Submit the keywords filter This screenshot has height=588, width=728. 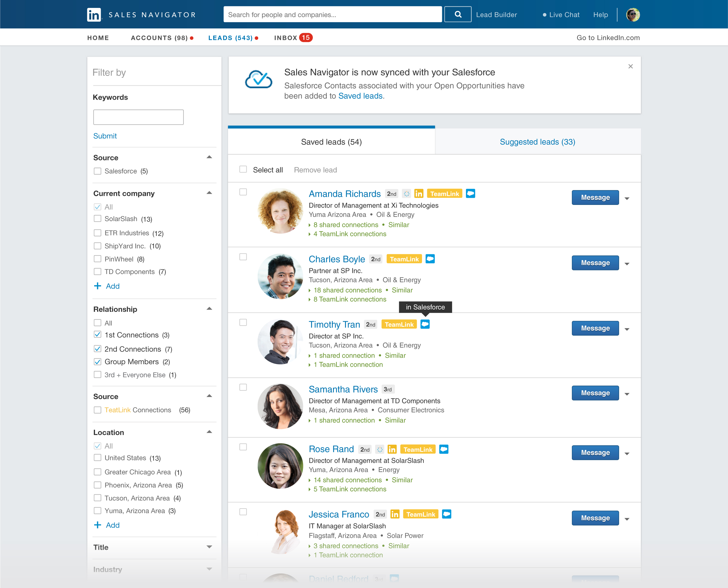coord(105,136)
